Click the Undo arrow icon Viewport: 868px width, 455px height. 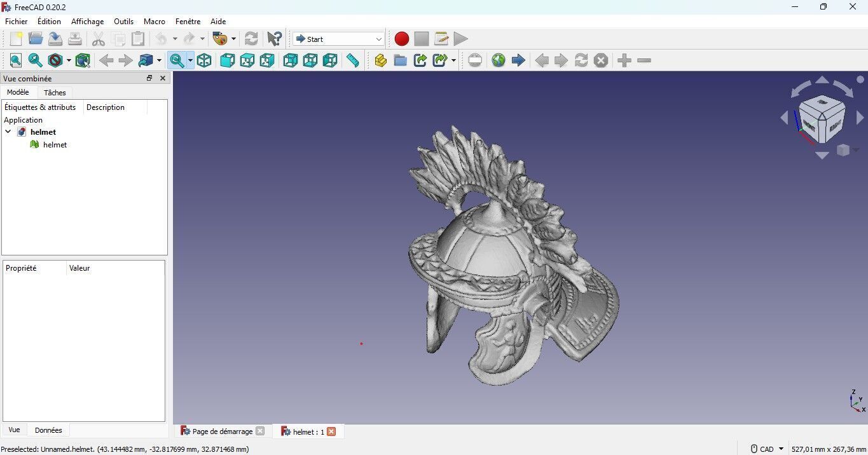162,39
